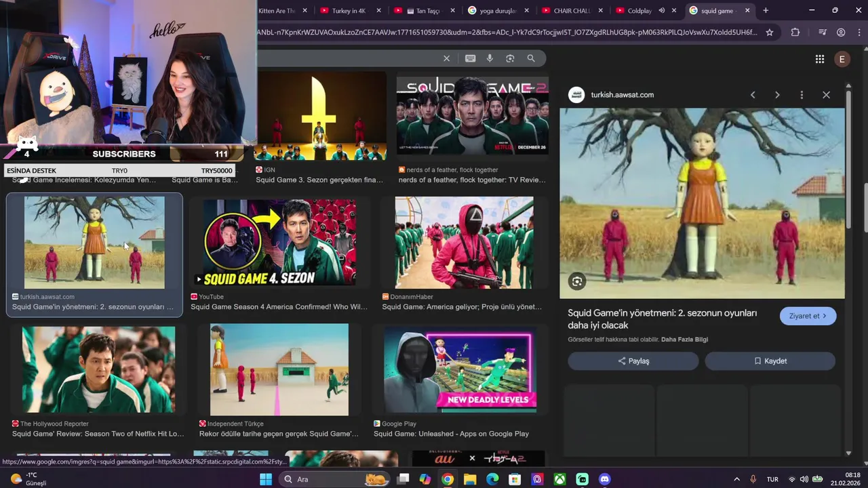Click the preview panel scrollbar

pyautogui.click(x=848, y=159)
